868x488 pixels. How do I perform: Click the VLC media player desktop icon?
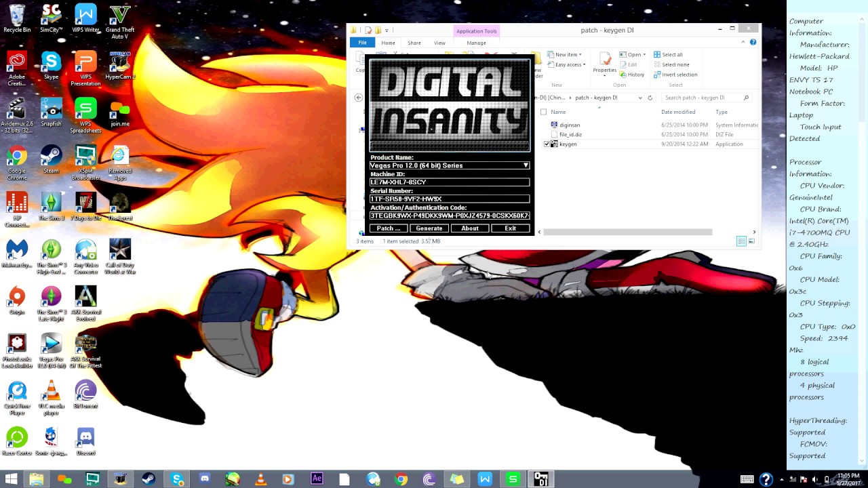click(51, 398)
